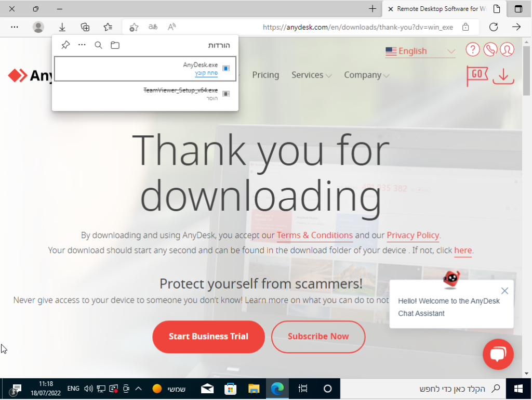
Task: Open the Windows Start menu
Action: click(x=518, y=389)
